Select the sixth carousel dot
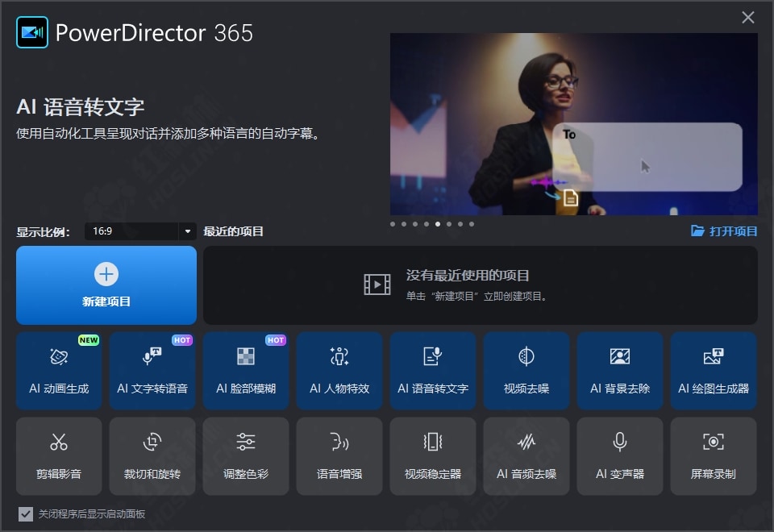 (449, 224)
